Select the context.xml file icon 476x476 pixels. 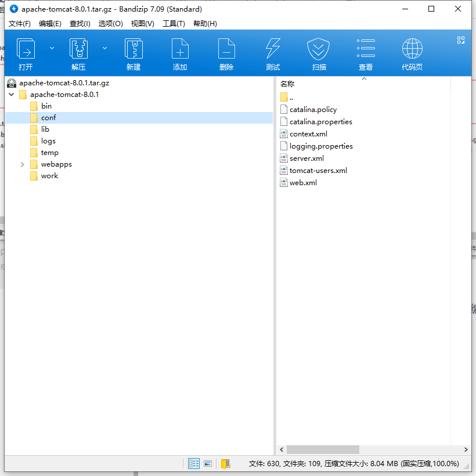pyautogui.click(x=284, y=134)
